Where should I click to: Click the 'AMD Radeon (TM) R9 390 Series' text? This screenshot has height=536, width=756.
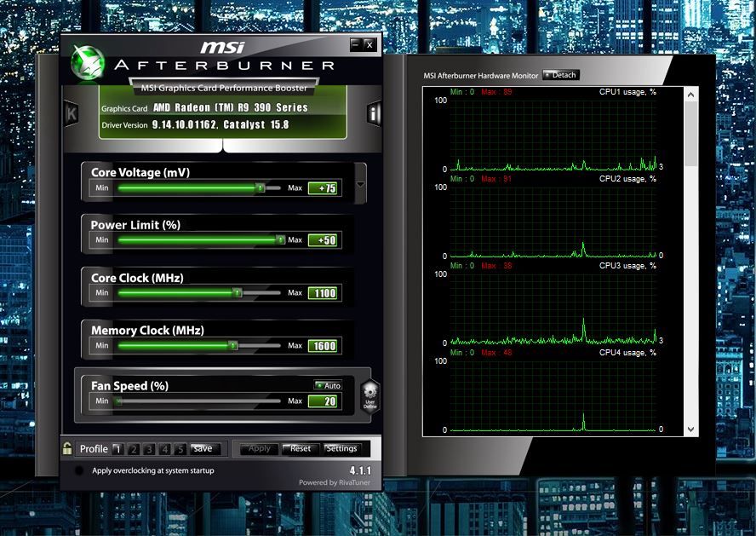pyautogui.click(x=231, y=107)
